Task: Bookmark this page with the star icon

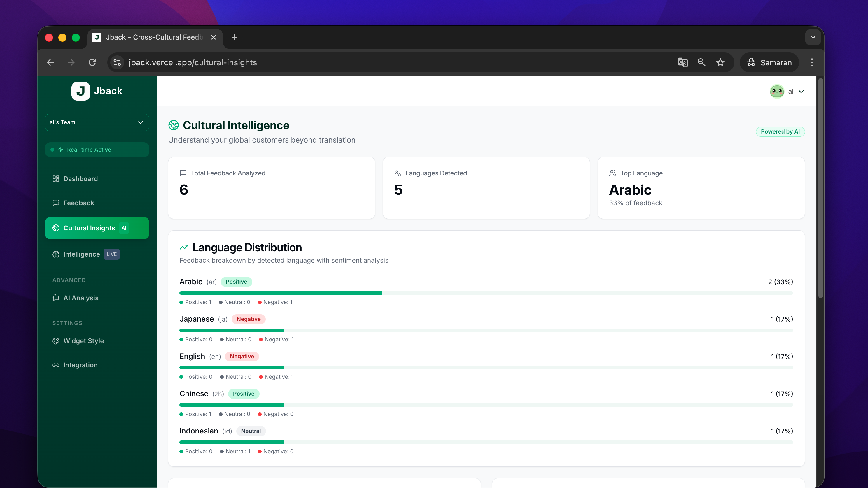Action: 720,62
